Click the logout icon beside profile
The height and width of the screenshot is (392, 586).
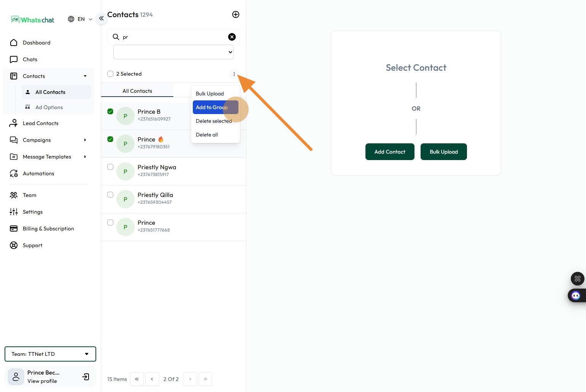pos(86,377)
